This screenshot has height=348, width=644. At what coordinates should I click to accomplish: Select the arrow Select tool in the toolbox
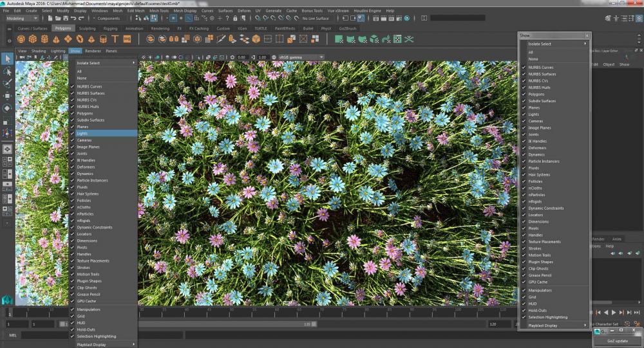click(7, 59)
